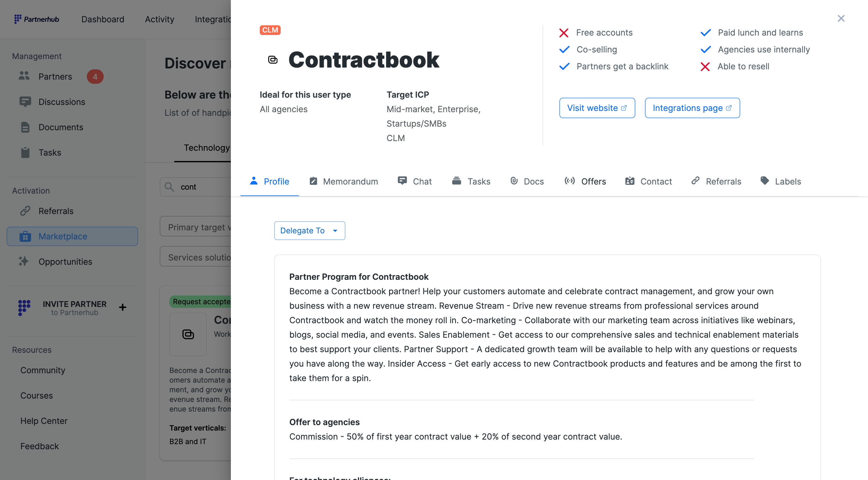868x480 pixels.
Task: Click the Opportunities sparkle icon
Action: click(24, 261)
